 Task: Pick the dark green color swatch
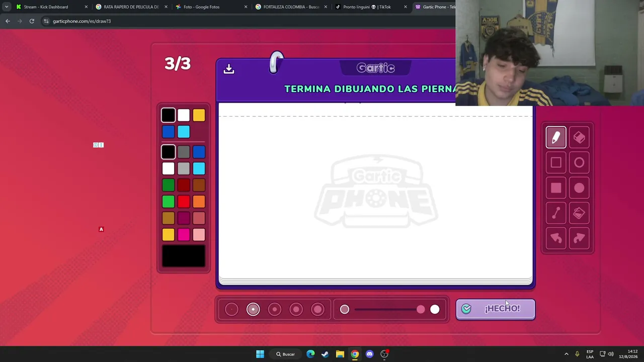[x=169, y=185]
